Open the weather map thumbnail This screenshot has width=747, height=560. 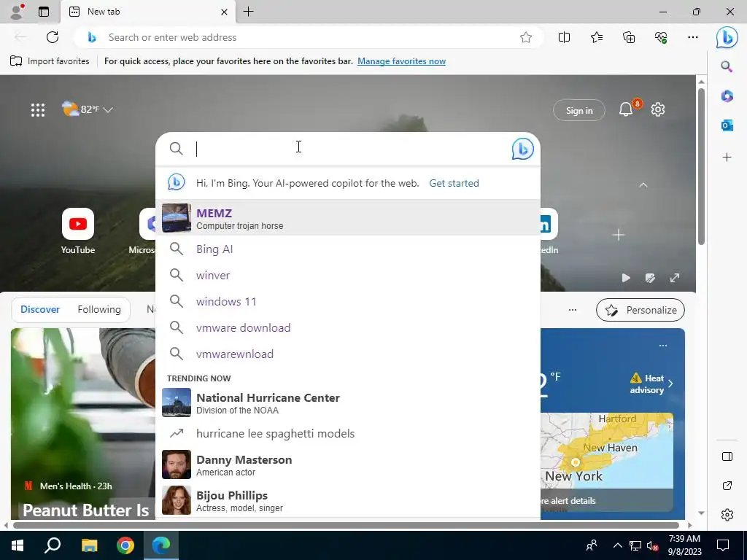tap(607, 461)
